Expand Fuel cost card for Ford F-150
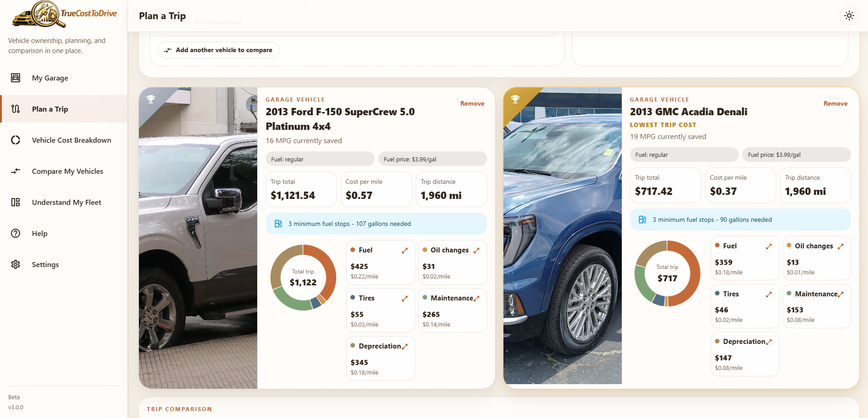 405,250
